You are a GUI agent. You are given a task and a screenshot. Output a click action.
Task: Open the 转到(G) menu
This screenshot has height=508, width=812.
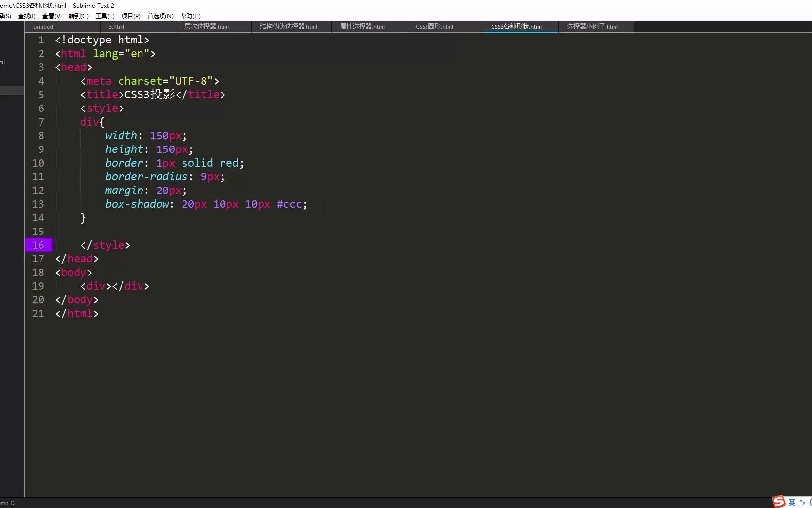pos(79,16)
